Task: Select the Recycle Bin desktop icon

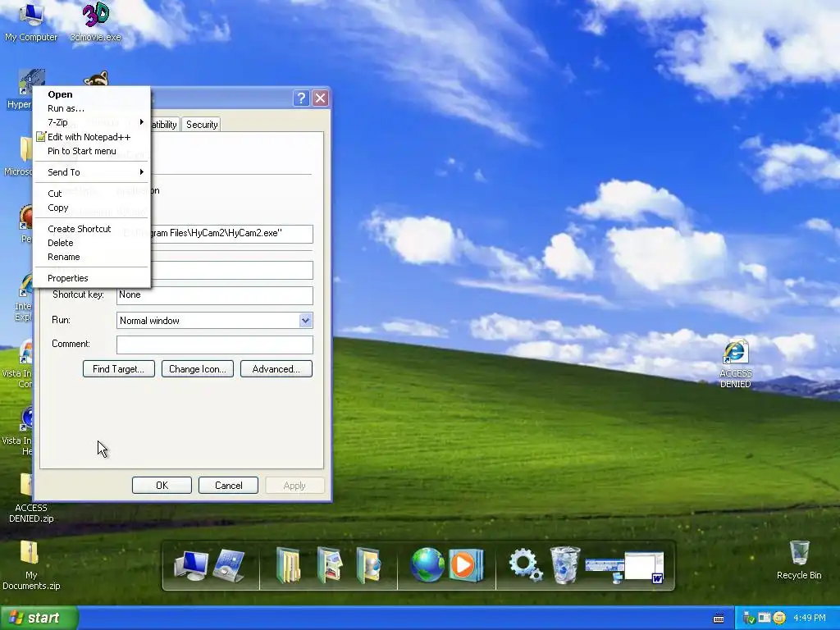Action: coord(799,559)
